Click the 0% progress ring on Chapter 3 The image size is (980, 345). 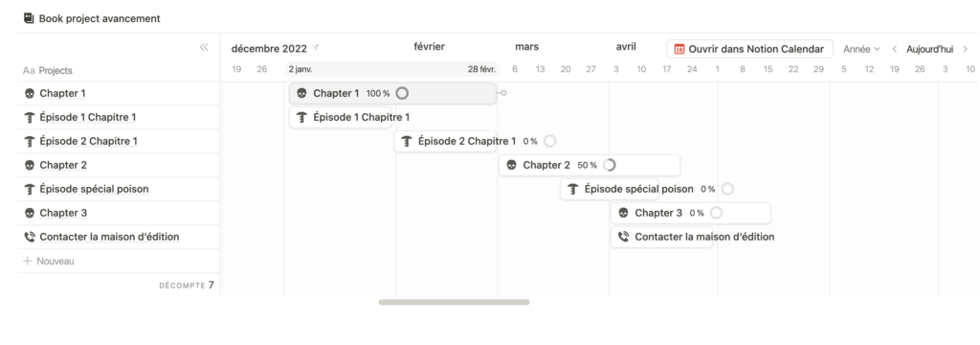[x=716, y=213]
